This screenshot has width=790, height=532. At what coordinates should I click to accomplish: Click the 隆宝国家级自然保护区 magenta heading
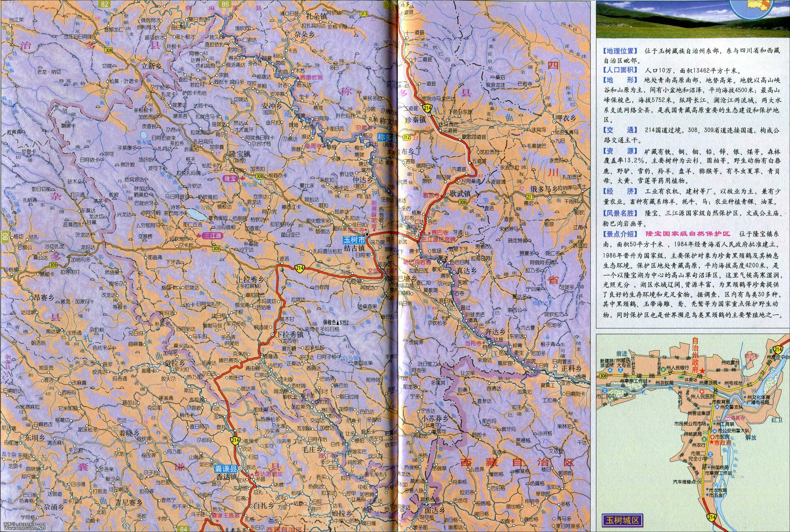688,234
